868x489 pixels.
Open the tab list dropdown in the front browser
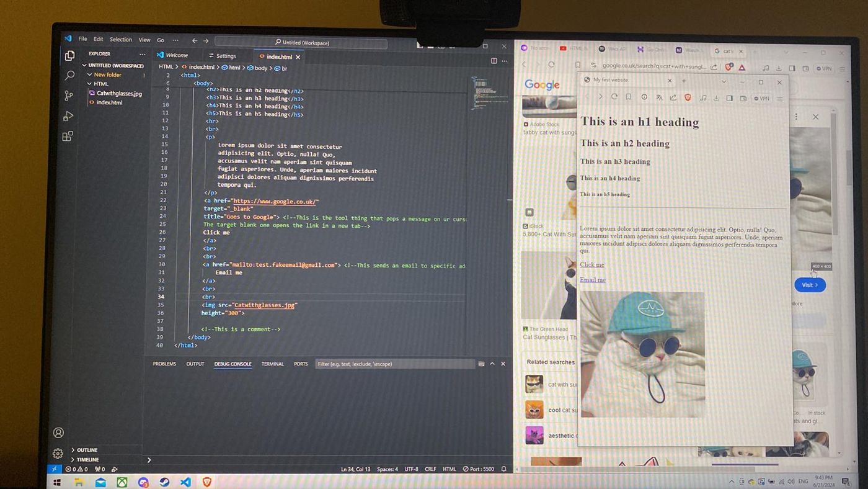[x=724, y=81]
